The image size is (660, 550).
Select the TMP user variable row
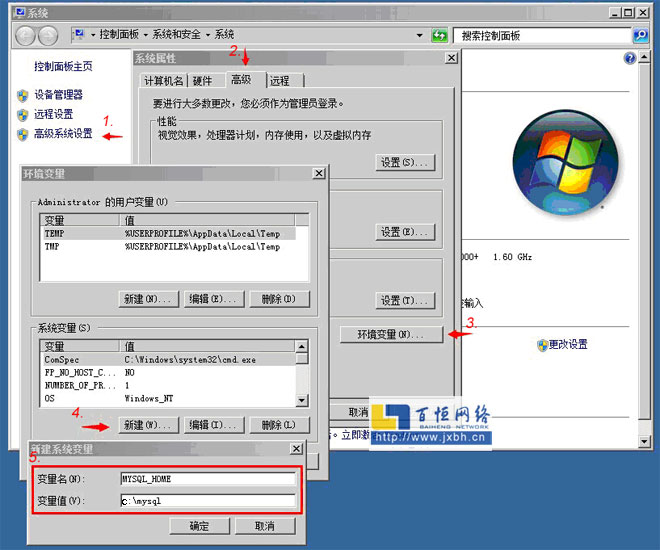pos(170,247)
